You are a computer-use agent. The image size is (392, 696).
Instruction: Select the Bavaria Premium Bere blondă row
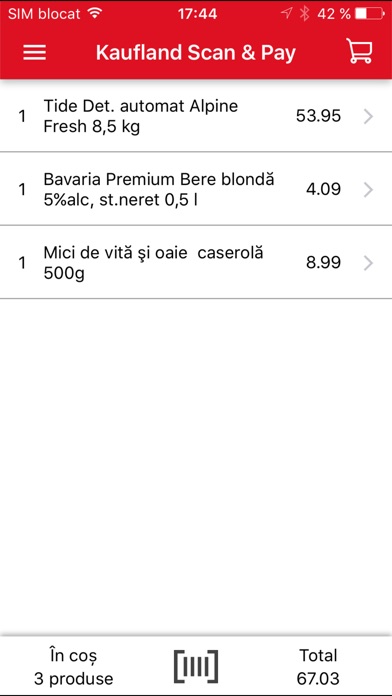pyautogui.click(x=196, y=189)
